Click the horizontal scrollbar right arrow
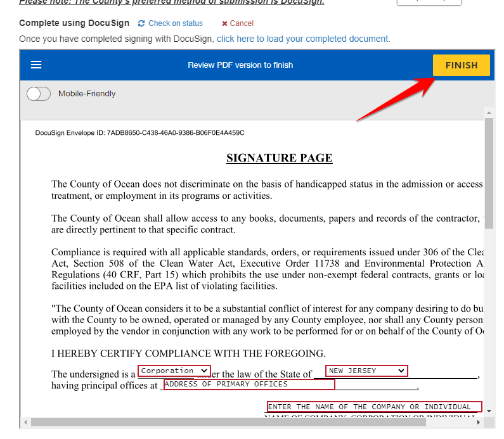This screenshot has height=439, width=504. [x=479, y=422]
